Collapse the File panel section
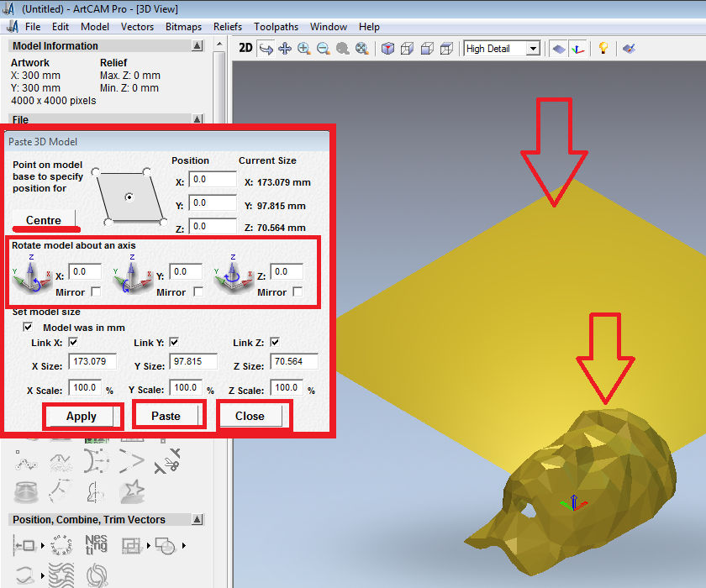The height and width of the screenshot is (588, 706). coord(198,118)
